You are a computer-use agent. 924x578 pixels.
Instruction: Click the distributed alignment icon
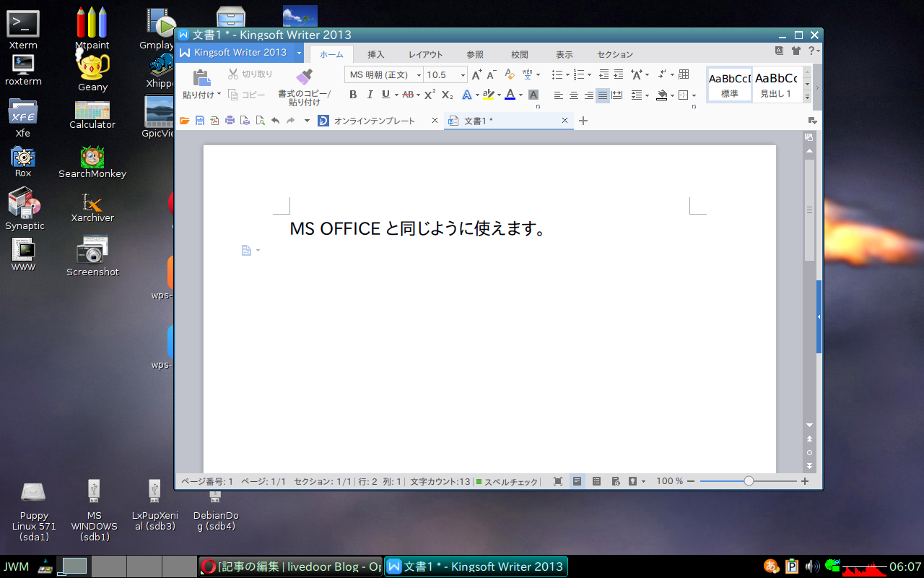(618, 95)
